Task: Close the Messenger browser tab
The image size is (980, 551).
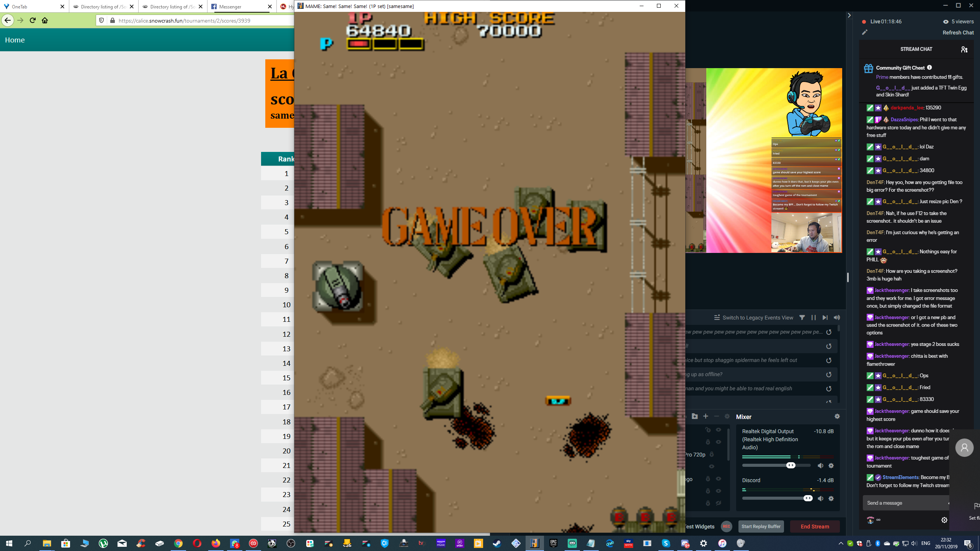Action: tap(270, 7)
